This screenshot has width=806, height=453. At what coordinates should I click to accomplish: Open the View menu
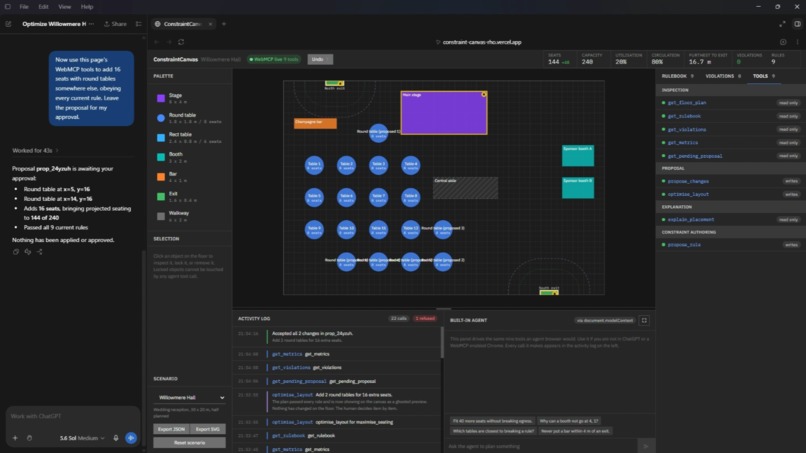[x=64, y=7]
